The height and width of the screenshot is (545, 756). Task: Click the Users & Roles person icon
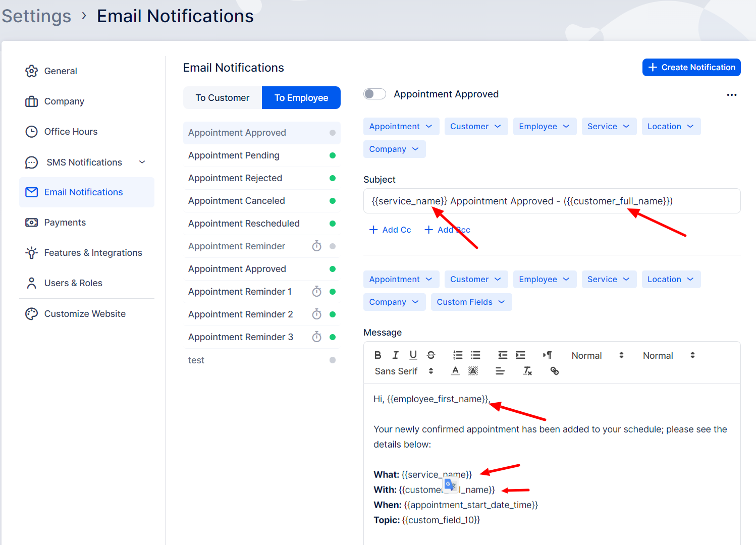point(31,283)
